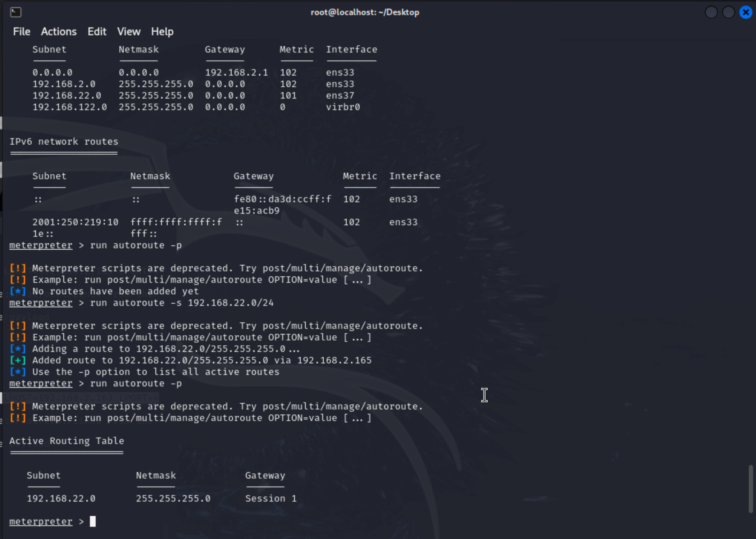Click the terminal icon in title bar
Screen dimensions: 756x539
point(15,12)
